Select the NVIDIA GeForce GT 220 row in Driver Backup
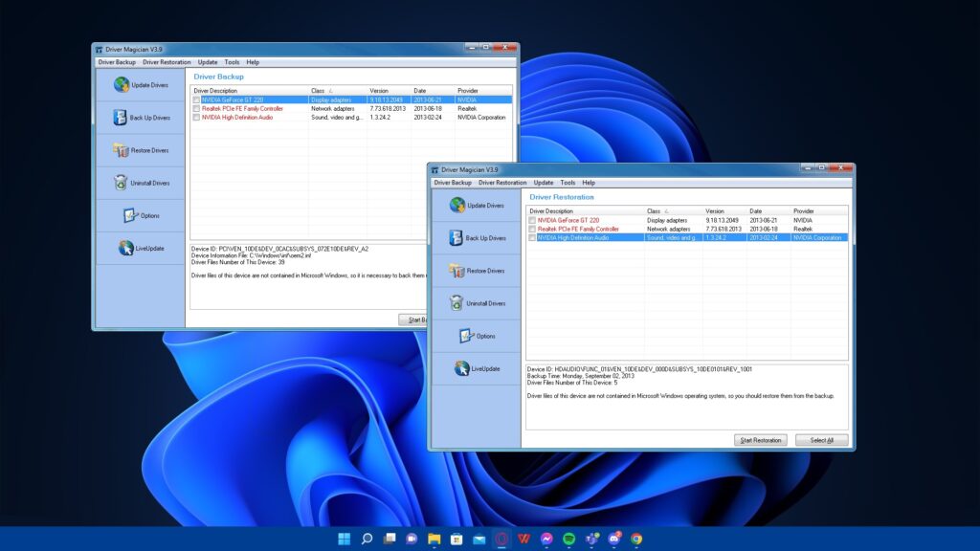This screenshot has height=551, width=980. pyautogui.click(x=352, y=99)
